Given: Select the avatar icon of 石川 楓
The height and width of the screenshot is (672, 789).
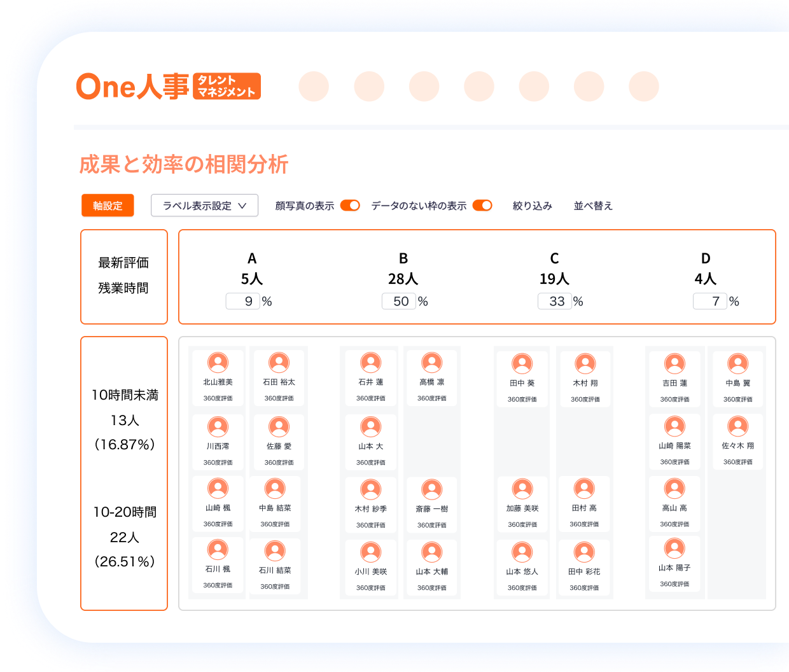Looking at the screenshot, I should [218, 550].
